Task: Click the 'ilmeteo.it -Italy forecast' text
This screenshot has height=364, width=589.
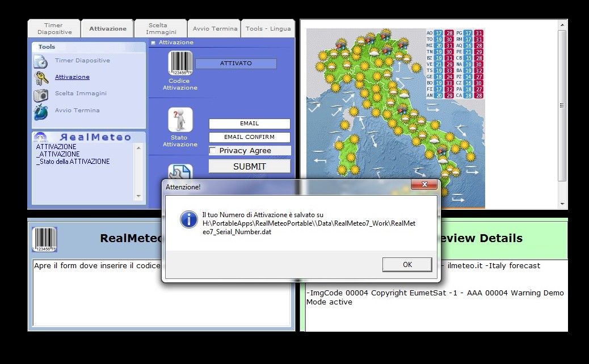Action: [494, 266]
